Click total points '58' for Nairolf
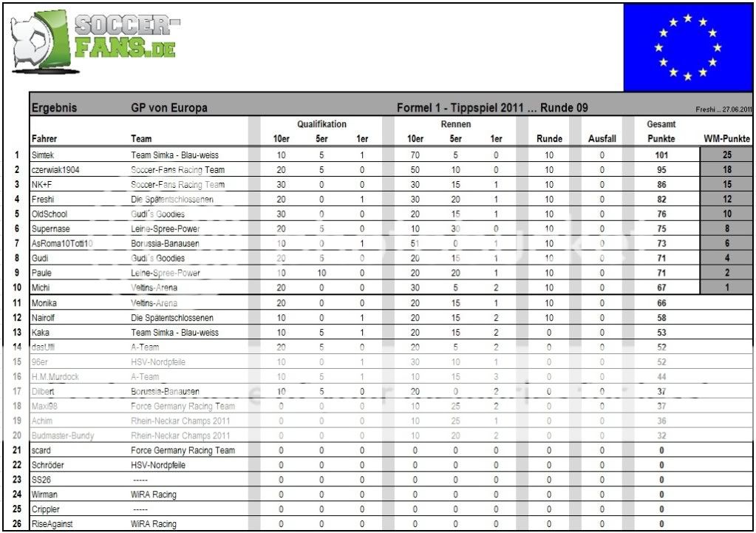Screen dimensions: 756x533 [661, 318]
